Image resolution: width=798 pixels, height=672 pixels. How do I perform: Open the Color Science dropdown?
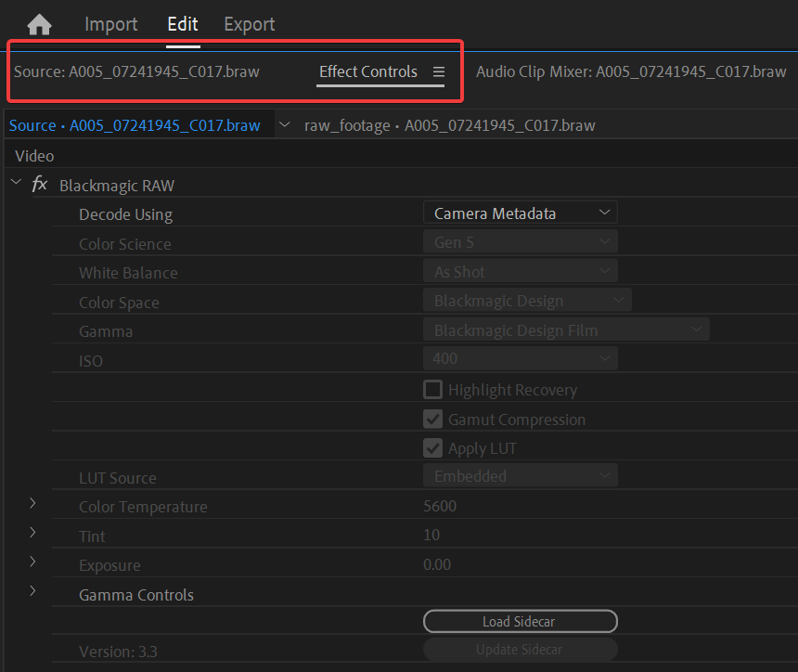click(x=520, y=240)
